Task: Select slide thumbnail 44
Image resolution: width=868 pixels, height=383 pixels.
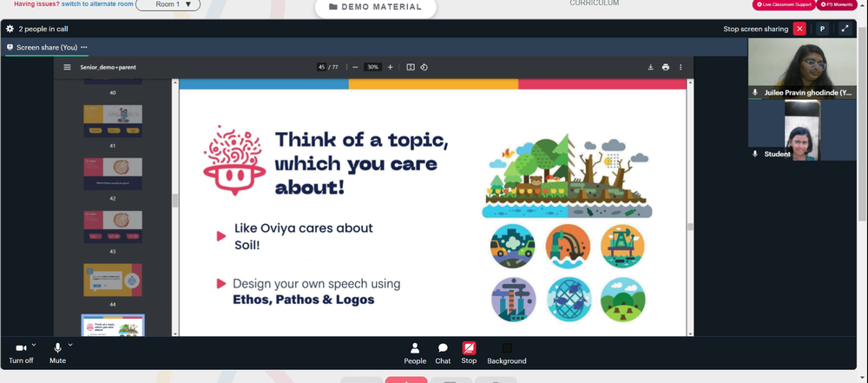Action: 113,280
